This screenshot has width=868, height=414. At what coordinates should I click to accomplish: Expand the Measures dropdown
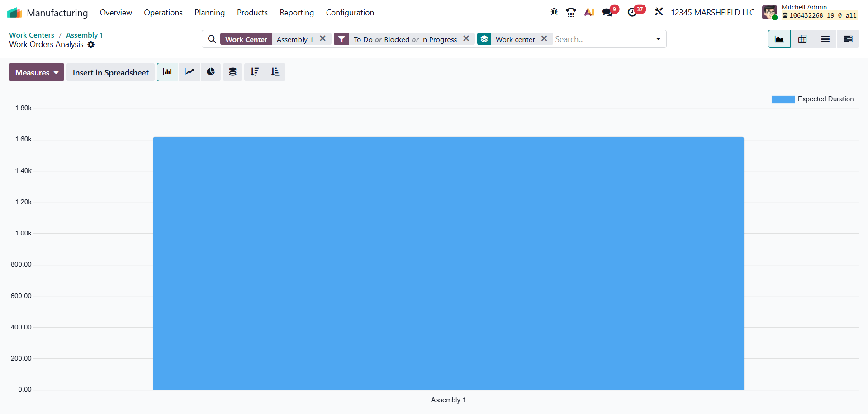[x=37, y=72]
